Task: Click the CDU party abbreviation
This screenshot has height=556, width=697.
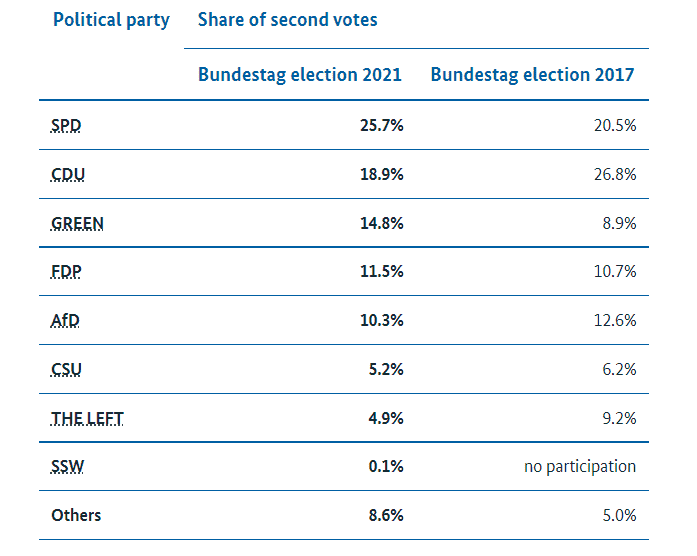Action: pos(68,175)
